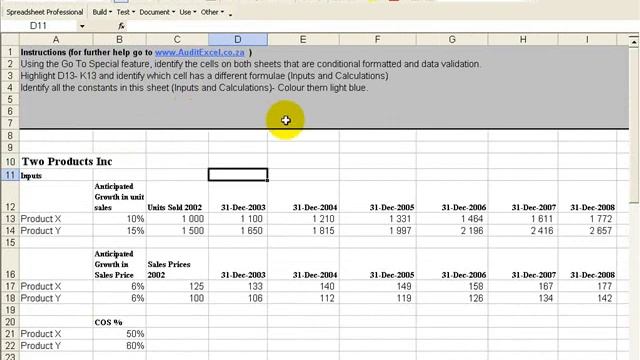Open the Document dropdown menu
The image size is (640, 360).
click(x=157, y=12)
